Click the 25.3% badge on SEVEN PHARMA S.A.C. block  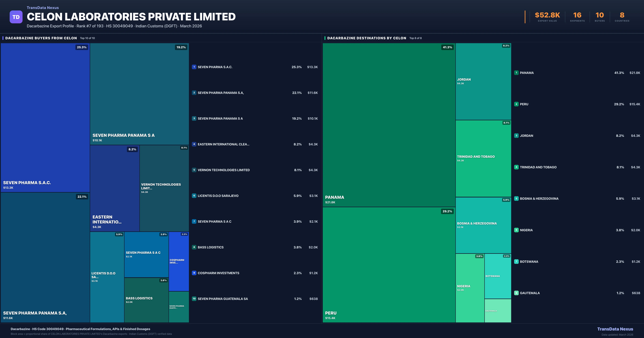point(82,47)
